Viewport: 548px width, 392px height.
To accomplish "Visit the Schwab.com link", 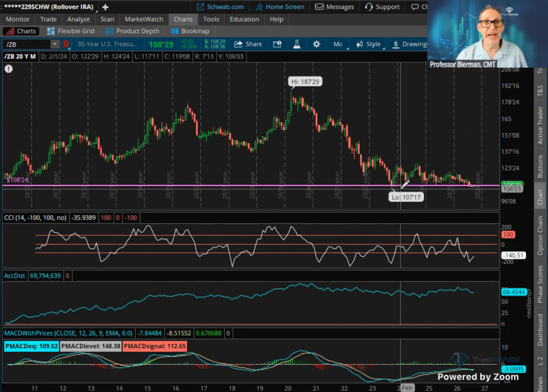I will pos(220,7).
